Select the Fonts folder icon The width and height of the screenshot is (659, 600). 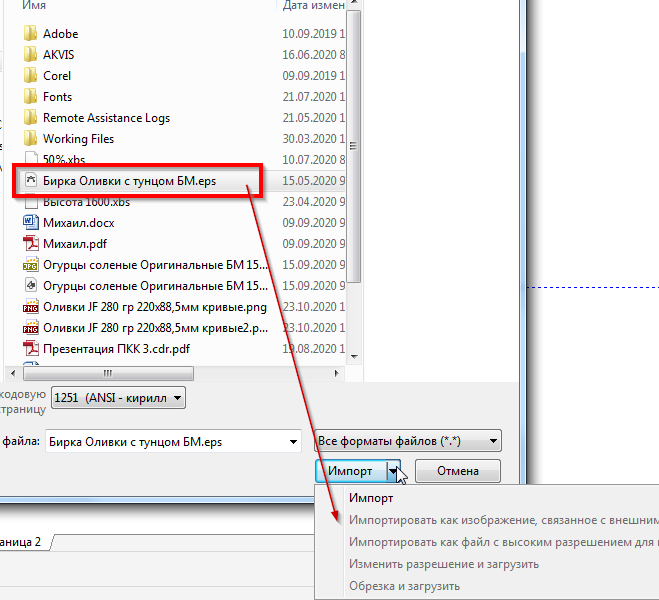pyautogui.click(x=30, y=96)
